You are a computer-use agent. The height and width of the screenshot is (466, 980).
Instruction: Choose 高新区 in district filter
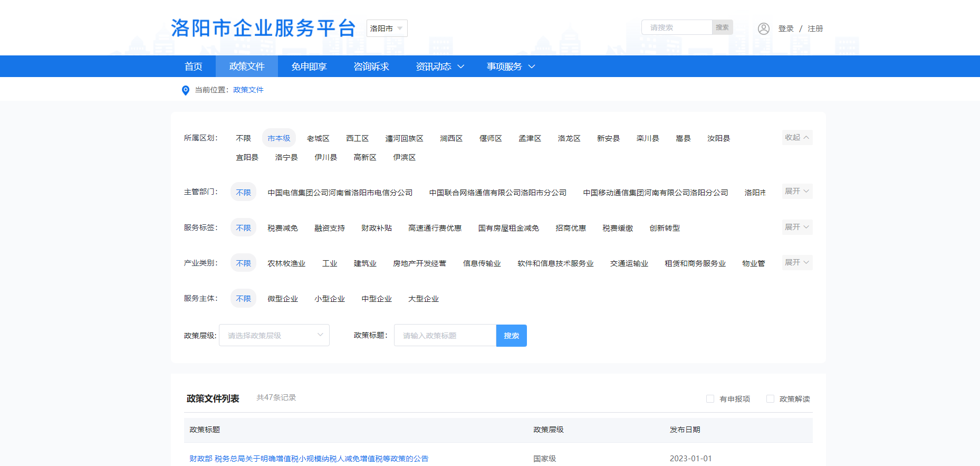365,157
